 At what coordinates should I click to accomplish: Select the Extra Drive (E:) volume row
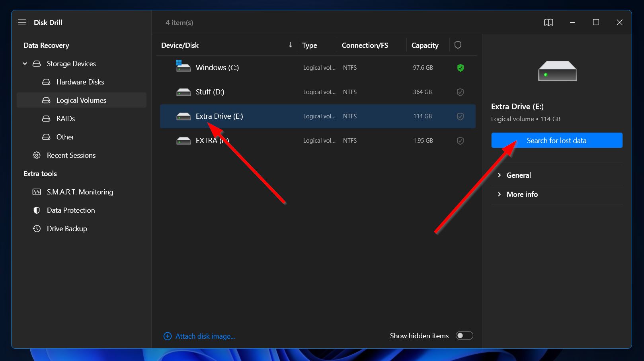318,116
